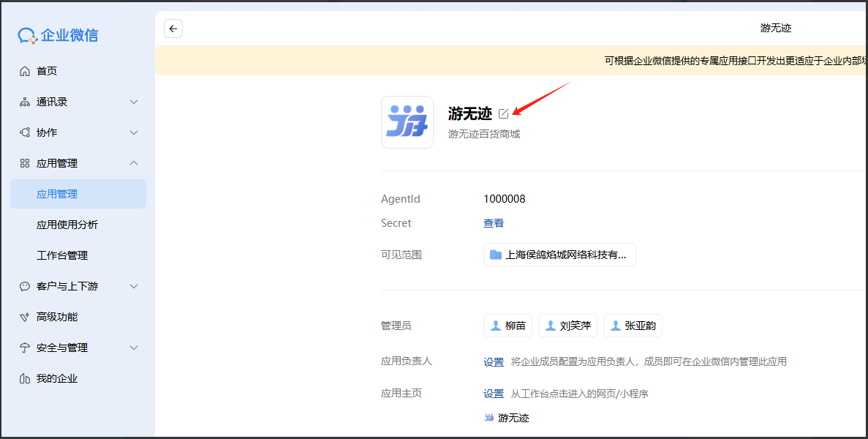868x439 pixels.
Task: Click the edit pencil icon beside 游无迹
Action: 503,113
